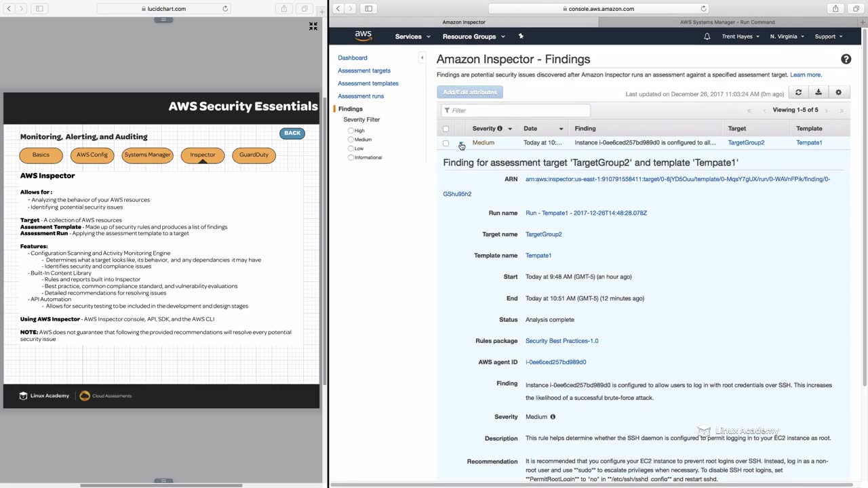Filter findings by High severity

pyautogui.click(x=351, y=131)
